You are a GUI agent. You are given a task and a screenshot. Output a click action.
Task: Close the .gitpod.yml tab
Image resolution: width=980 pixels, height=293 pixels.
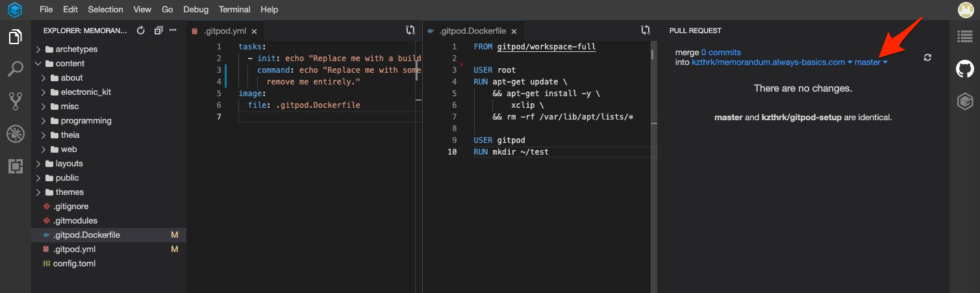coord(255,31)
